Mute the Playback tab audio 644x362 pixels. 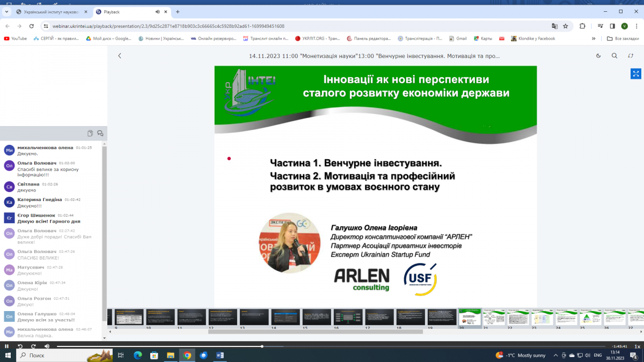[158, 11]
